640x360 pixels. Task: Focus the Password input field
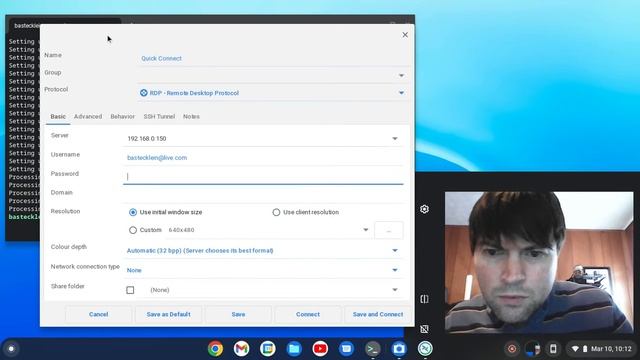pyautogui.click(x=263, y=176)
